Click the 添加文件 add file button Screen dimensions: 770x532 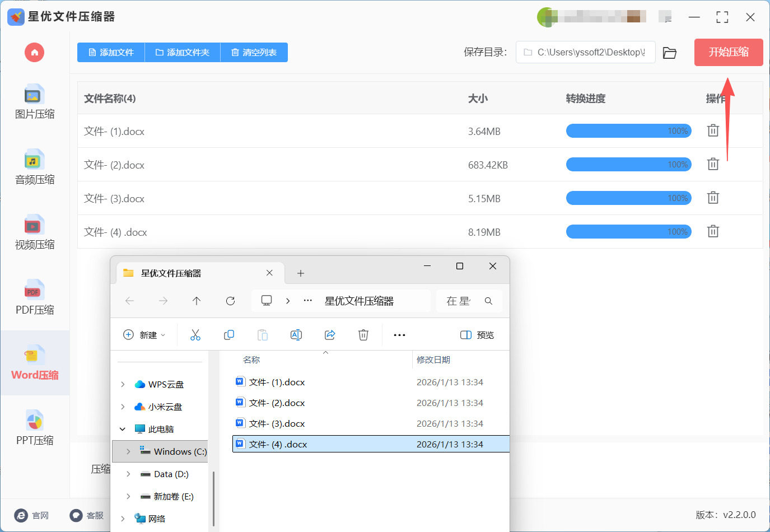[111, 53]
